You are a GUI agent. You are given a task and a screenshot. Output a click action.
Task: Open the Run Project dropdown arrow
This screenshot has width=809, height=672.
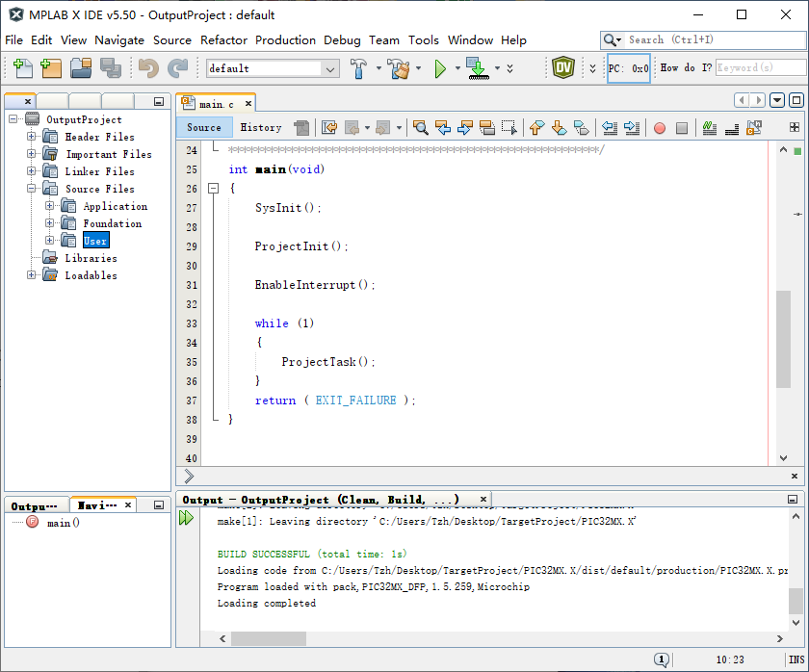pyautogui.click(x=457, y=68)
